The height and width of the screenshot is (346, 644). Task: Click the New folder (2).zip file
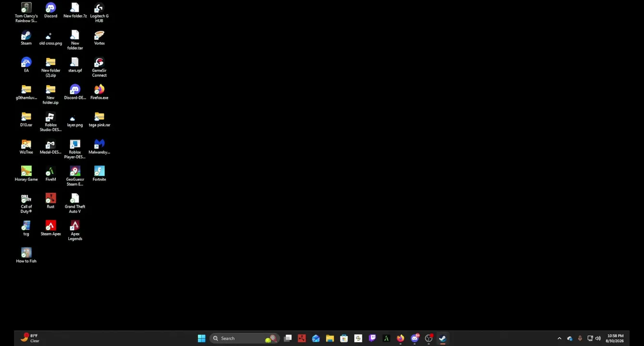pos(51,67)
